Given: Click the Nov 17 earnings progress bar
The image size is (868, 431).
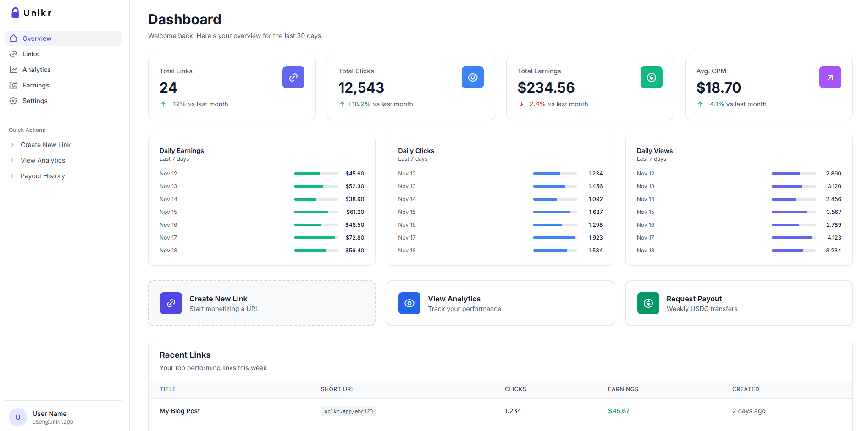Looking at the screenshot, I should [x=316, y=237].
